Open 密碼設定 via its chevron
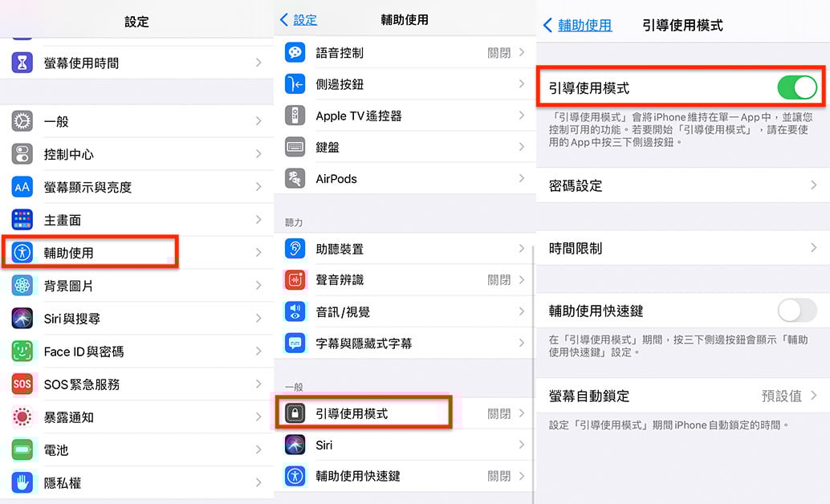830x504 pixels. point(813,185)
